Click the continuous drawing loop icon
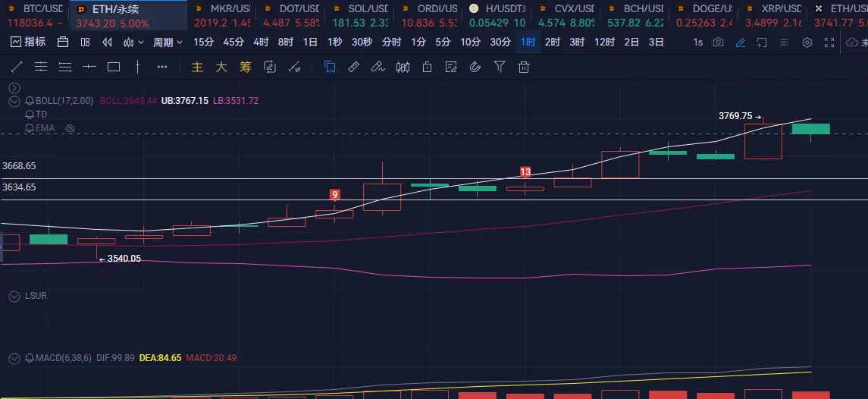Screen dimensions: 868x399 coord(270,67)
